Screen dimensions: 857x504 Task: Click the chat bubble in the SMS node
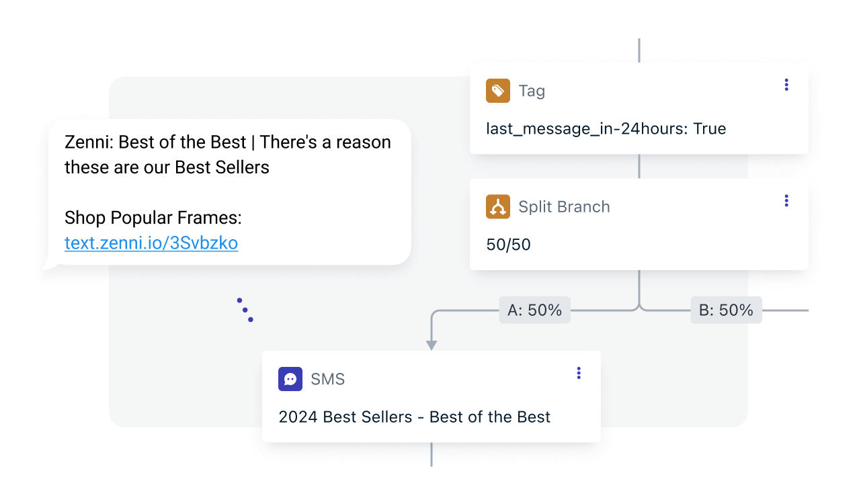point(290,379)
